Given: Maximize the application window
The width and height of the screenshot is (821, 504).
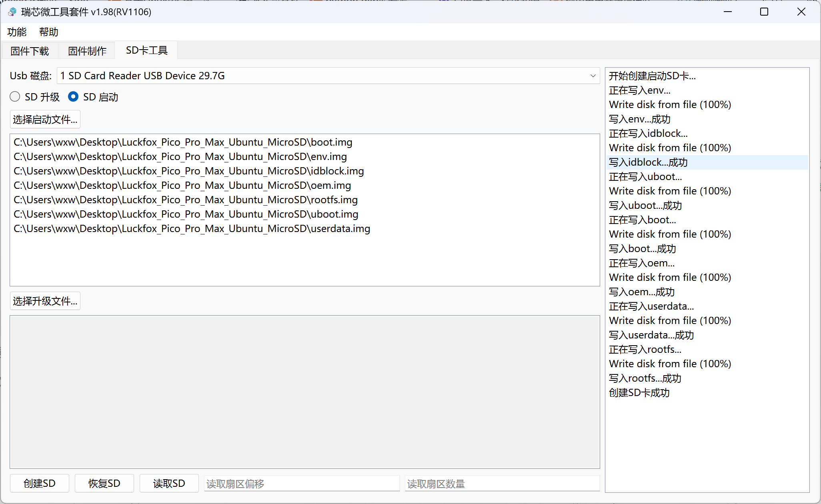Looking at the screenshot, I should (x=764, y=12).
